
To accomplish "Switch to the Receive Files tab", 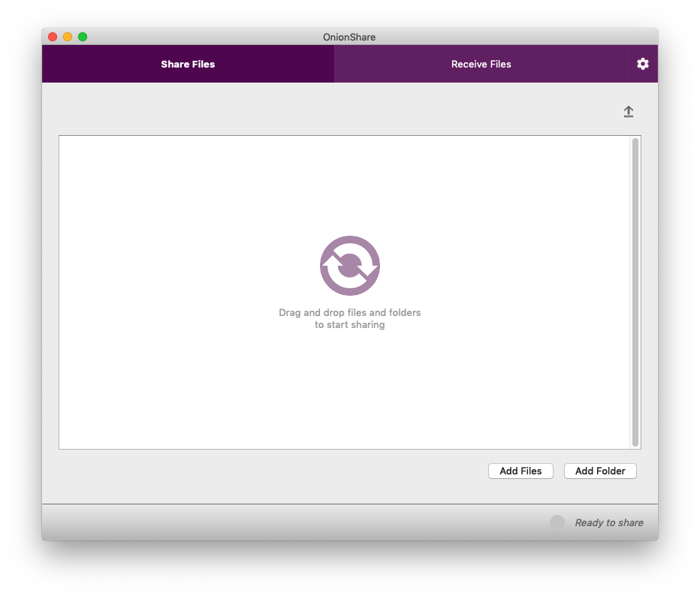I will pos(481,64).
